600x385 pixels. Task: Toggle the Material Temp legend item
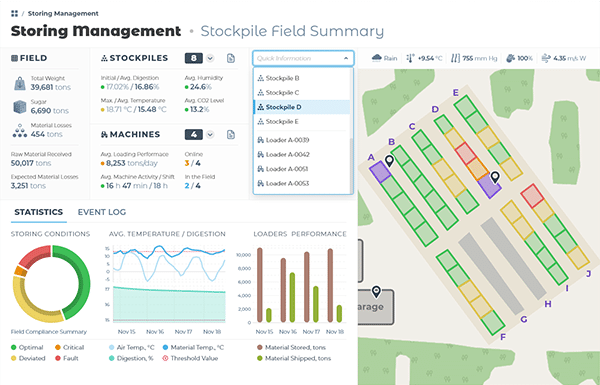(x=193, y=347)
